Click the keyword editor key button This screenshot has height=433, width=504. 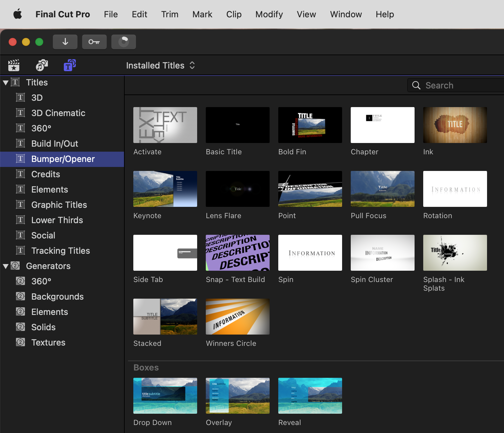click(x=94, y=42)
